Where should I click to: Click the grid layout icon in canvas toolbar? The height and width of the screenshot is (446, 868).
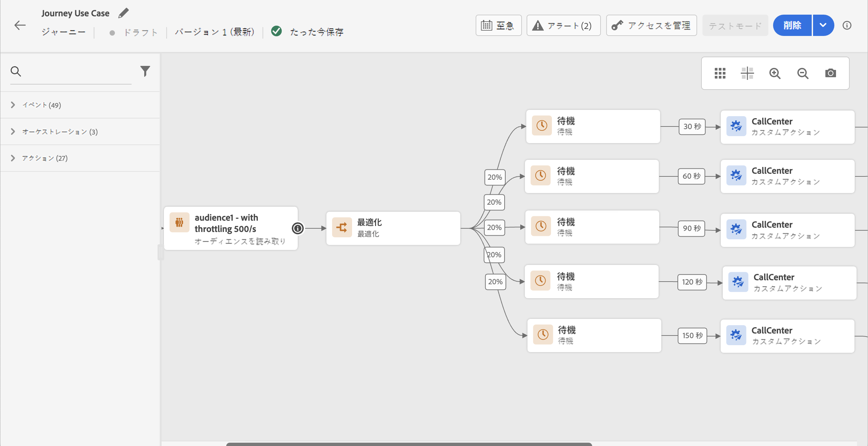click(720, 73)
